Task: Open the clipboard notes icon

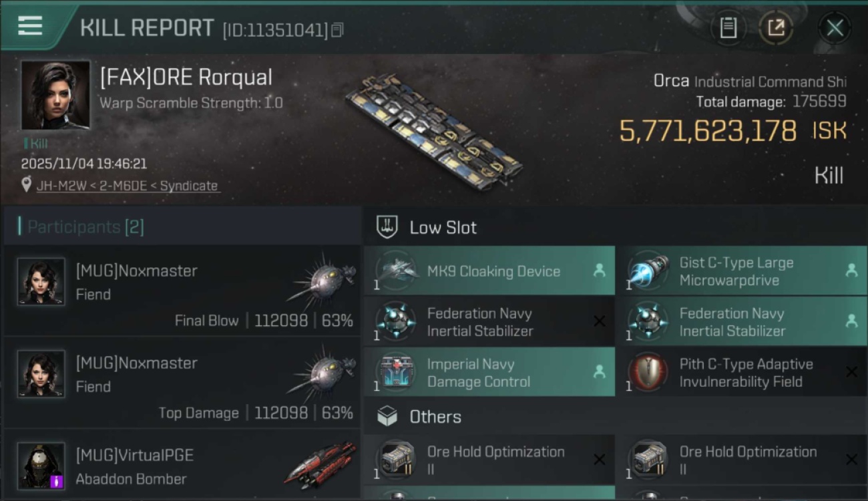Action: [x=728, y=27]
